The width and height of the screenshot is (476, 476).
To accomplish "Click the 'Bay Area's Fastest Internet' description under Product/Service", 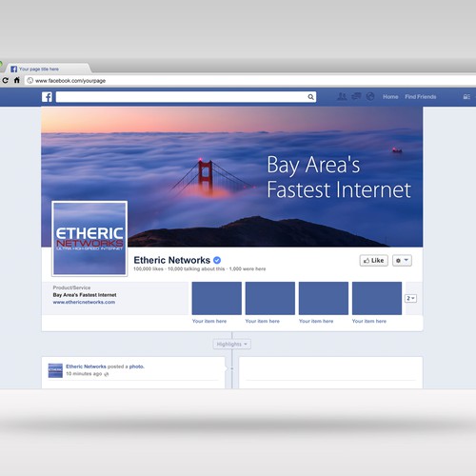I will coord(85,295).
